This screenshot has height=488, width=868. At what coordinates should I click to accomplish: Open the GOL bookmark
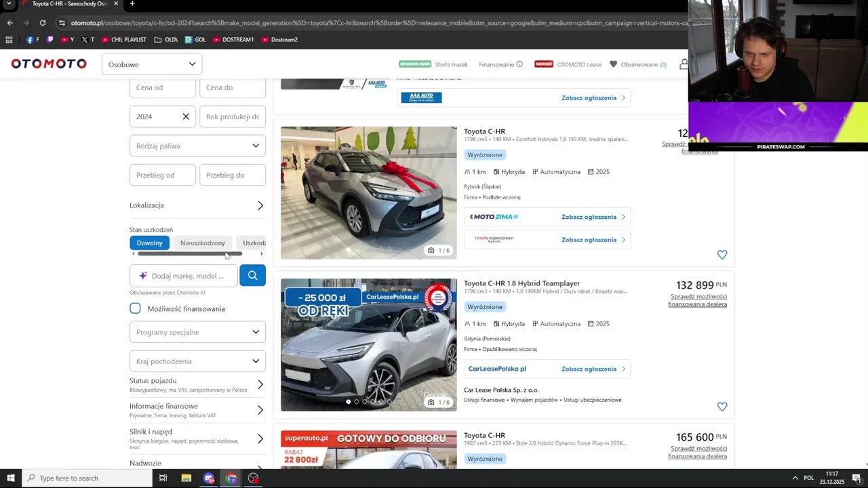[x=195, y=39]
